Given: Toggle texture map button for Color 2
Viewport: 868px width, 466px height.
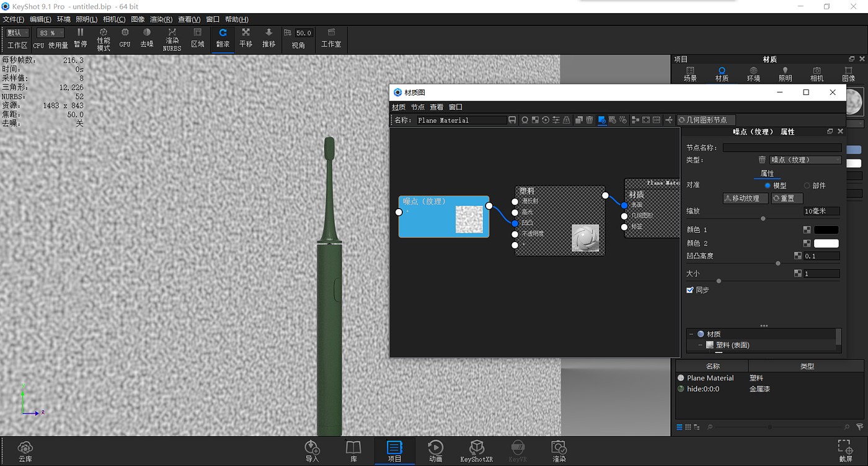Looking at the screenshot, I should (x=807, y=244).
